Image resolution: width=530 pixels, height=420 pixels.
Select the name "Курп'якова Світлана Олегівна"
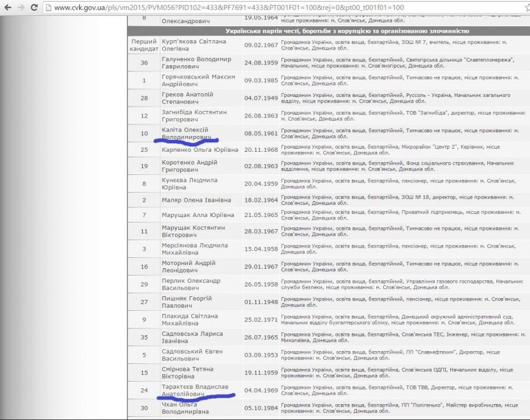[194, 45]
